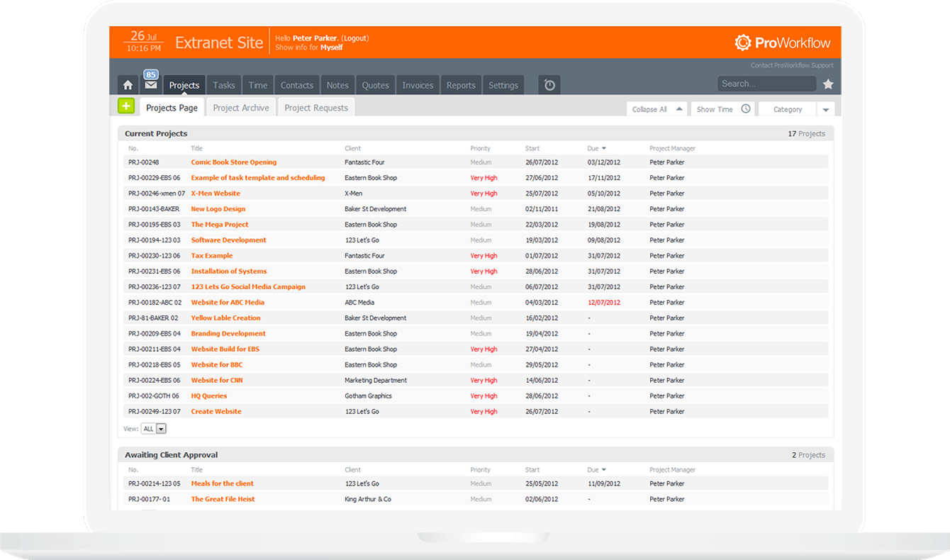The width and height of the screenshot is (950, 560).
Task: Sort current projects by Due column
Action: 596,149
